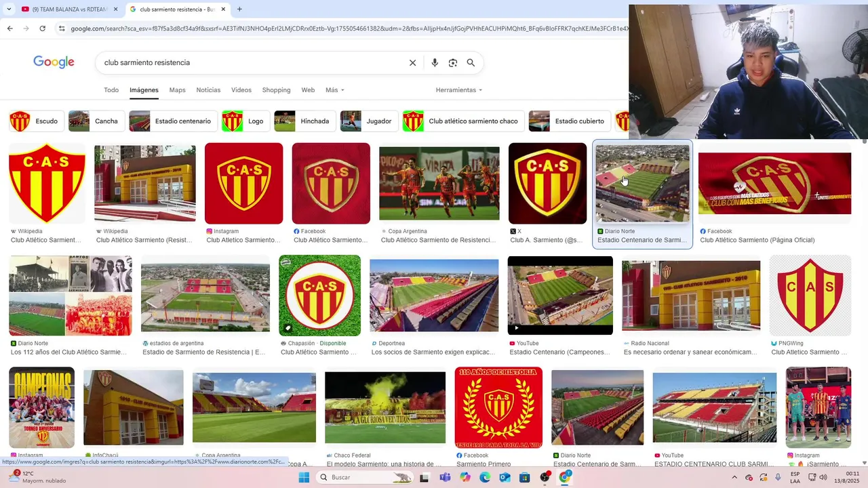Click the Windows taskbar Buscar search box
The image size is (868, 488).
click(365, 477)
